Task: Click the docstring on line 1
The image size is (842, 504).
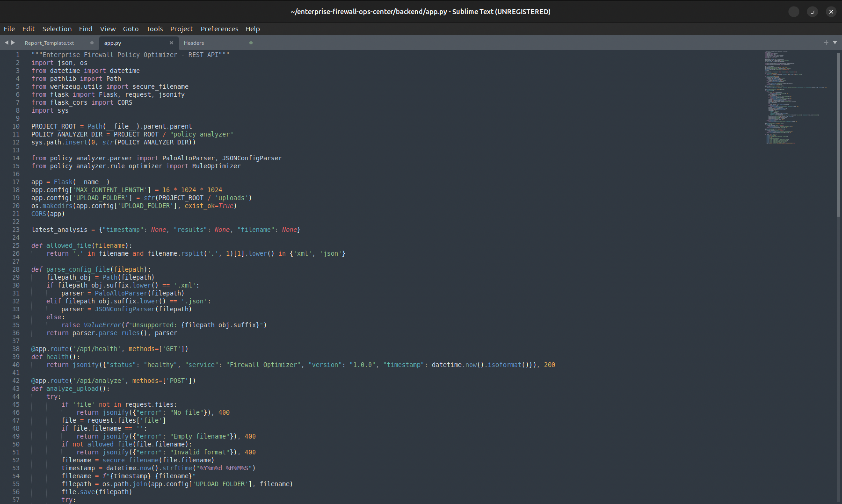Action: point(131,55)
